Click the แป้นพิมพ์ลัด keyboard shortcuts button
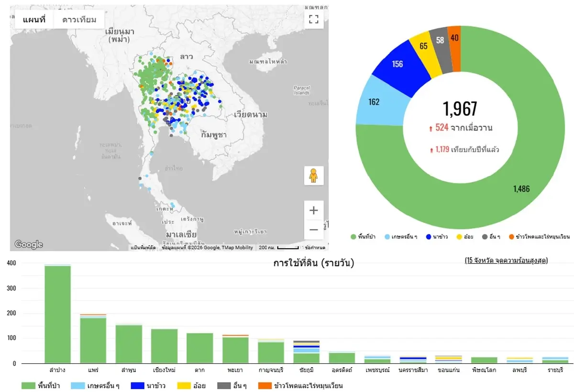574x392 pixels. pos(143,248)
